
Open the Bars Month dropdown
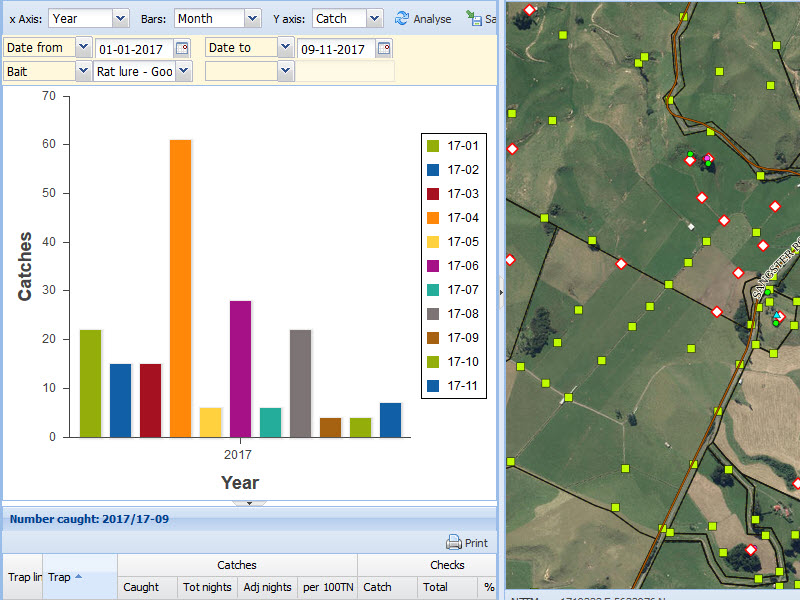click(x=251, y=18)
